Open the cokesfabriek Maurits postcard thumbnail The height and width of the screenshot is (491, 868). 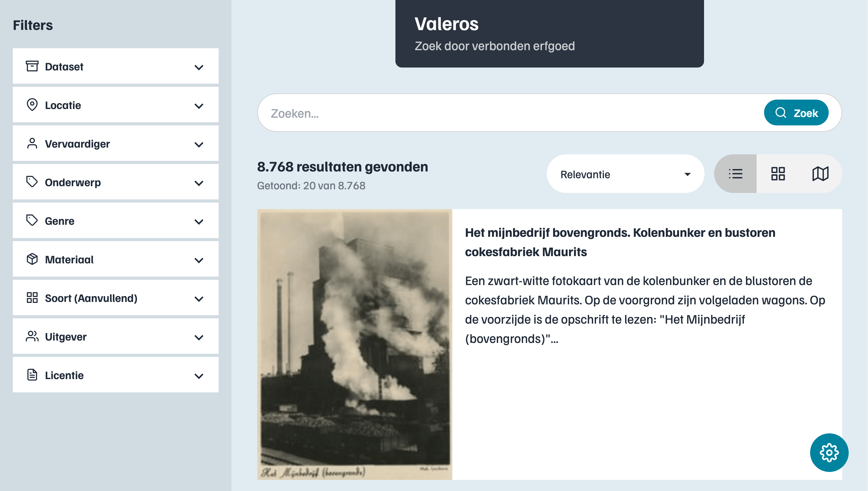coord(355,344)
